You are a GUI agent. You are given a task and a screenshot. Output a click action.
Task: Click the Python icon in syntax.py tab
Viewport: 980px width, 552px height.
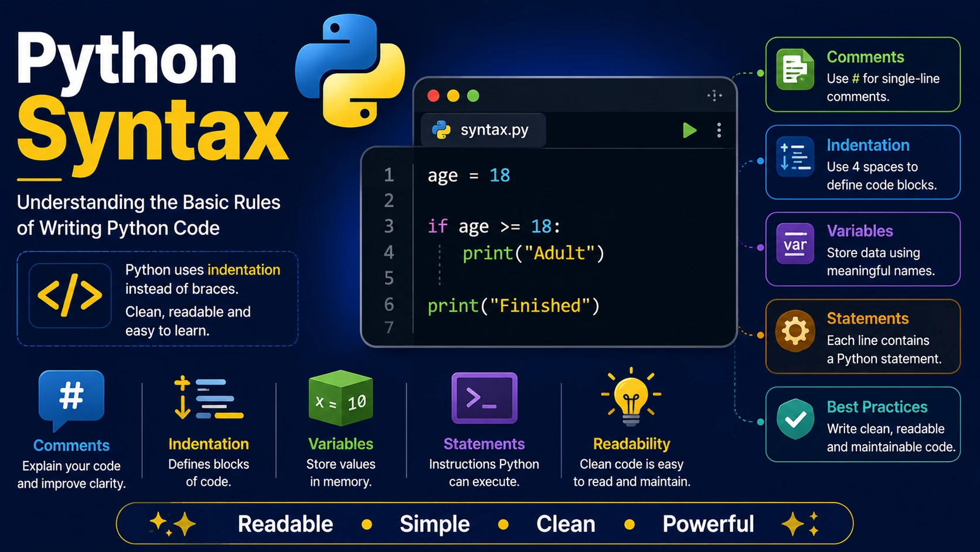pos(441,130)
